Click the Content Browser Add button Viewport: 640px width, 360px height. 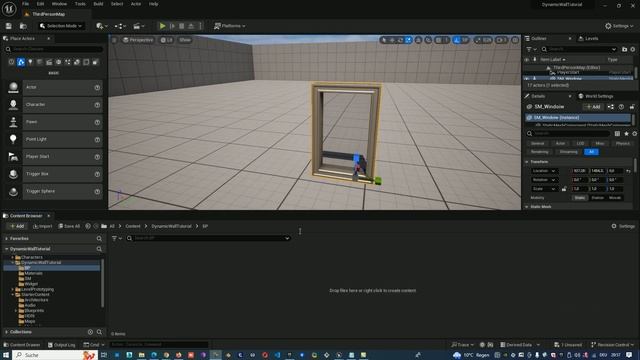coord(17,226)
